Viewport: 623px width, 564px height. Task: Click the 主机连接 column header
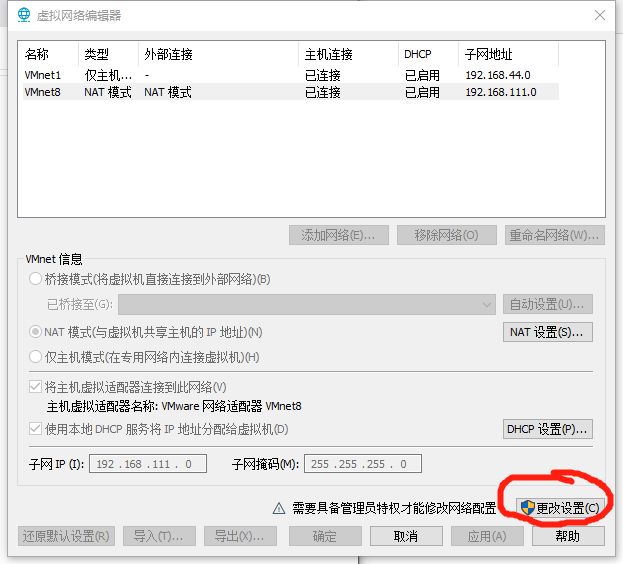pyautogui.click(x=348, y=54)
